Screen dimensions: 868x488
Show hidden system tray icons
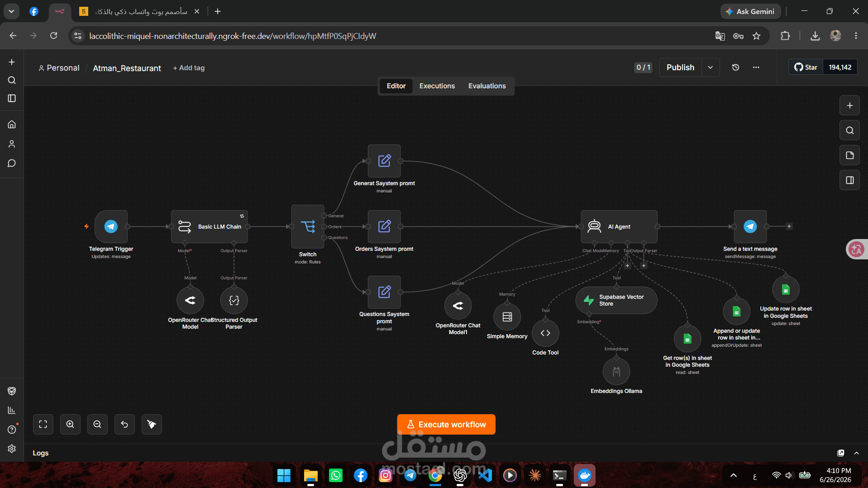tap(734, 475)
